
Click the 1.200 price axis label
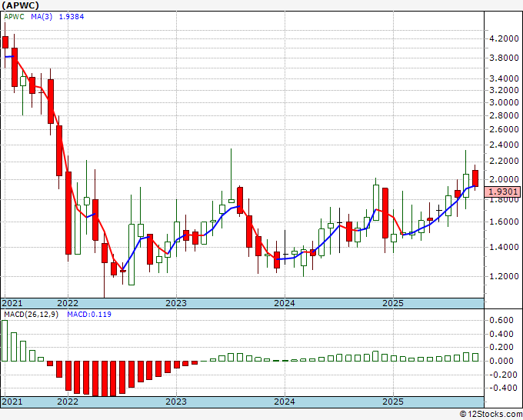(x=503, y=276)
